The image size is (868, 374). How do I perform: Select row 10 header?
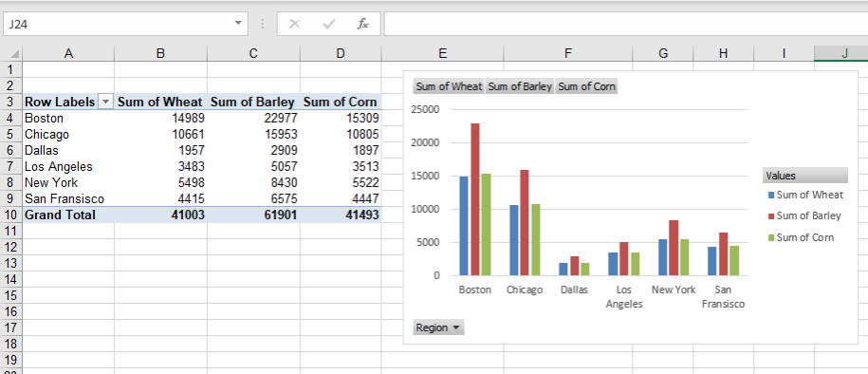click(x=11, y=215)
